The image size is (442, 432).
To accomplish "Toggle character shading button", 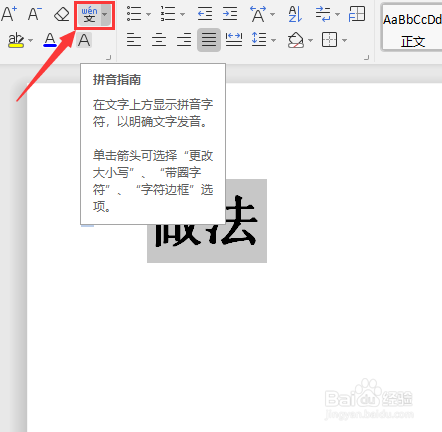I will 84,40.
